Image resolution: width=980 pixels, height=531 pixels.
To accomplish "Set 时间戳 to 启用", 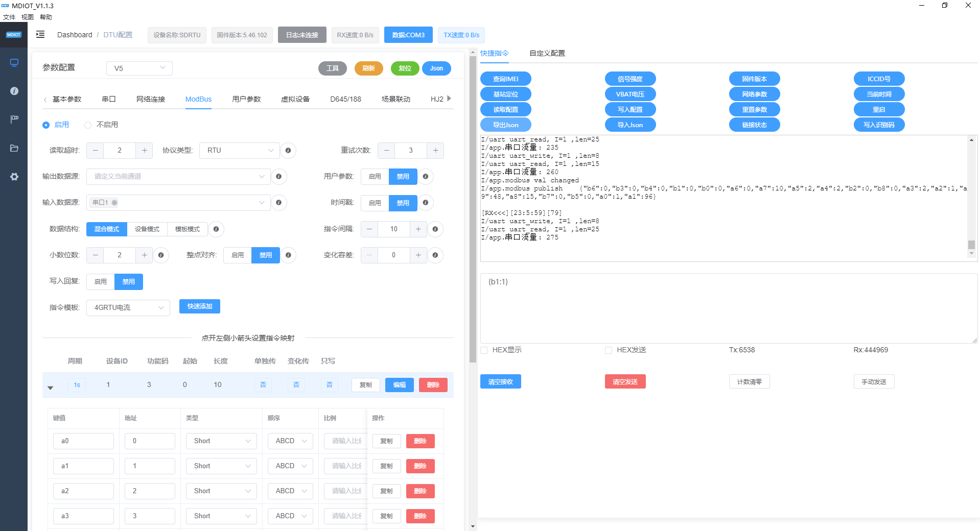I will (x=375, y=203).
